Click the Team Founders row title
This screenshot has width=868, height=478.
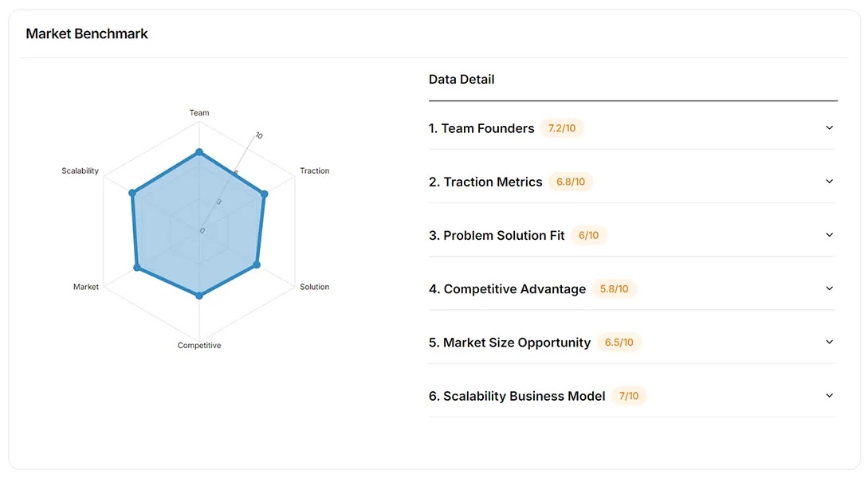pos(481,128)
